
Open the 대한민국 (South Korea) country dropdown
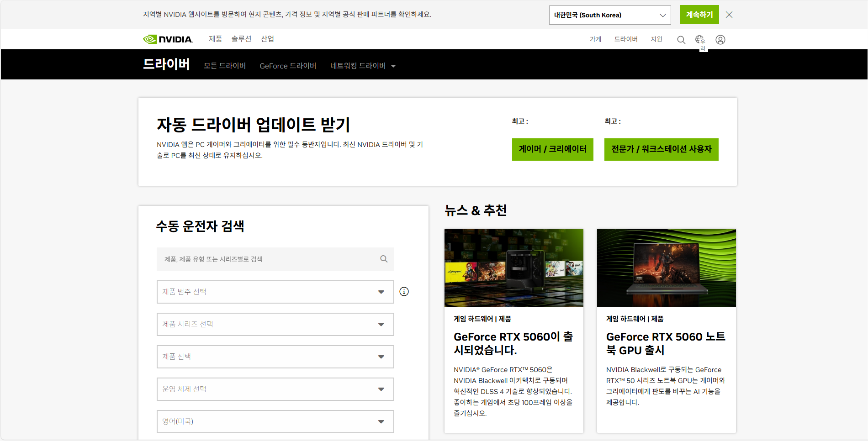pyautogui.click(x=610, y=15)
